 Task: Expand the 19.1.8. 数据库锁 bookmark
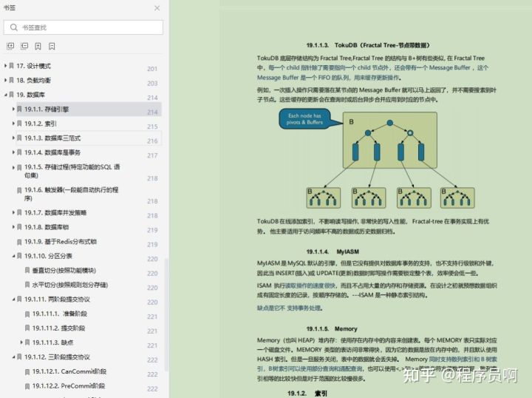13,227
